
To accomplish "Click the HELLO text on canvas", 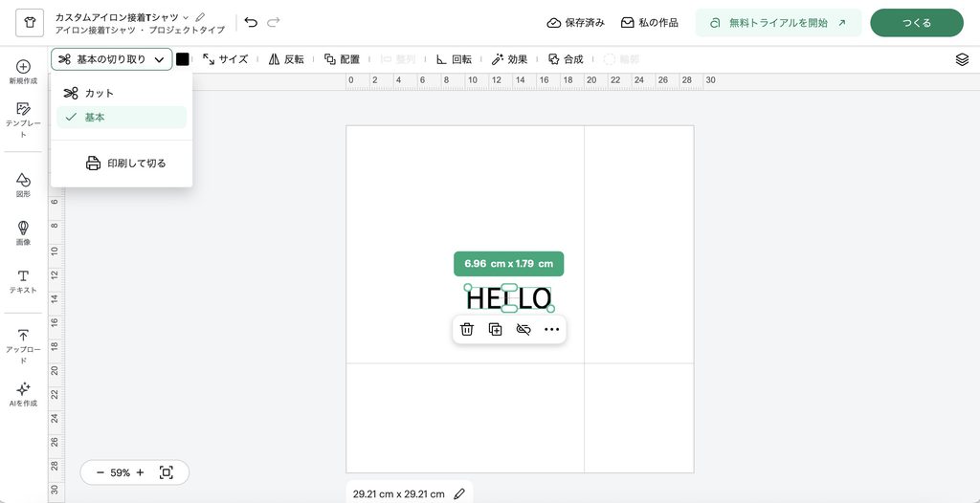I will pos(509,298).
